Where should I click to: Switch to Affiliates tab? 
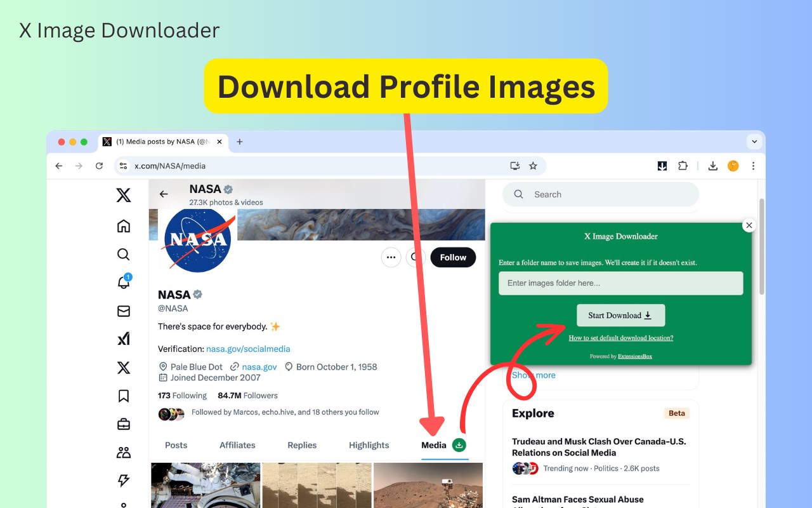point(237,445)
